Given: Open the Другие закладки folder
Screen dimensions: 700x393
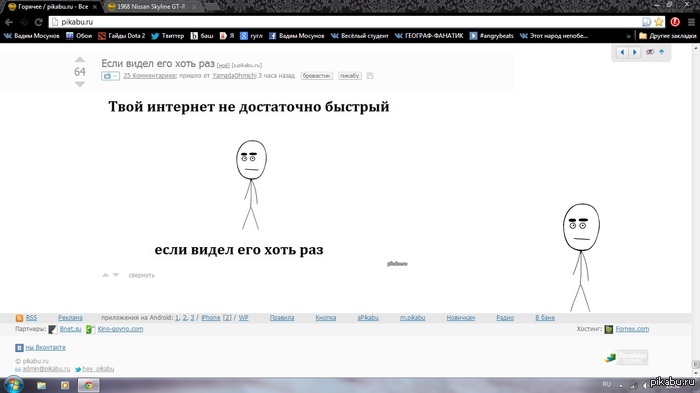Looking at the screenshot, I should point(667,36).
